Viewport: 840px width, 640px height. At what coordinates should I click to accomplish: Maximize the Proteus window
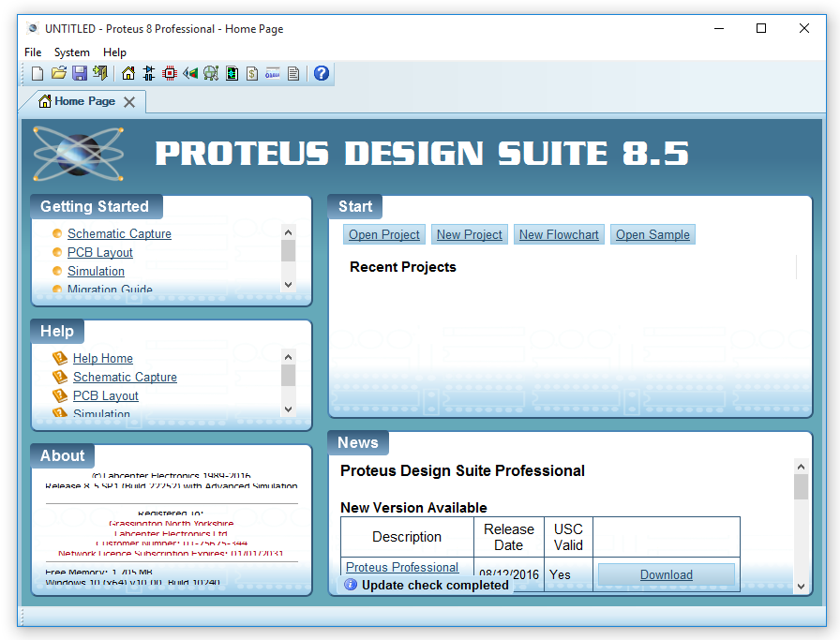click(760, 28)
